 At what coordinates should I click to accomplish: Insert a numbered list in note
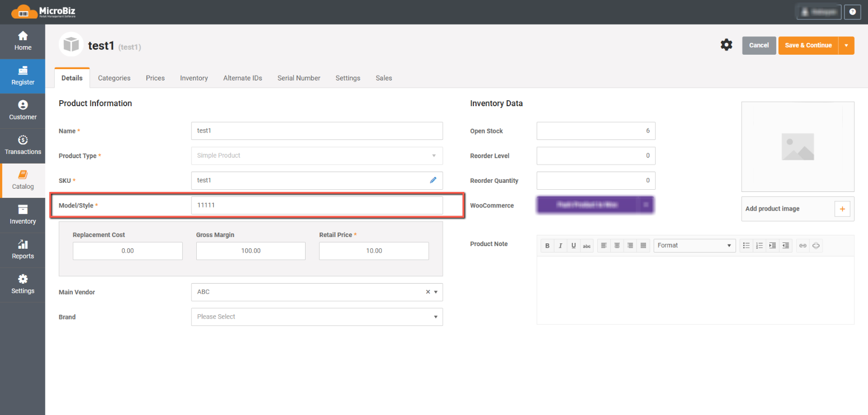[759, 246]
